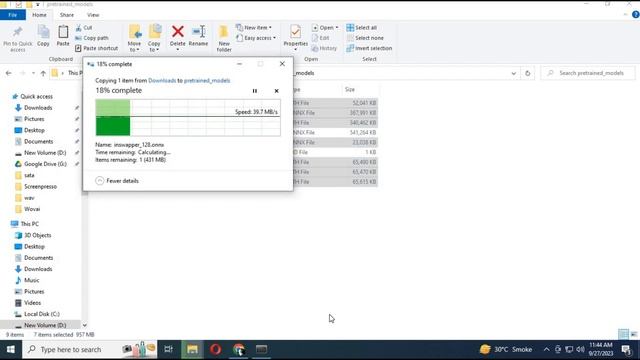
Task: Open the pretrained_models destination link
Action: (x=207, y=81)
